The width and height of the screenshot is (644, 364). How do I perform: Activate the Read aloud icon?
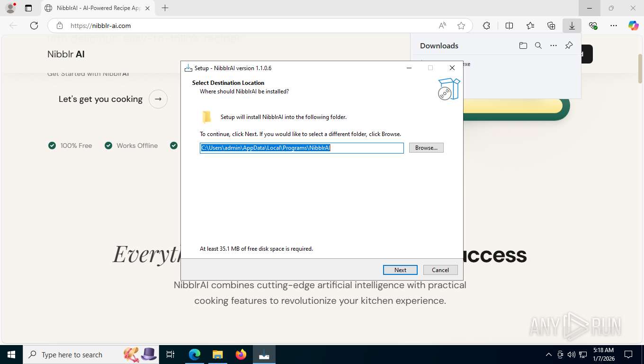[442, 26]
